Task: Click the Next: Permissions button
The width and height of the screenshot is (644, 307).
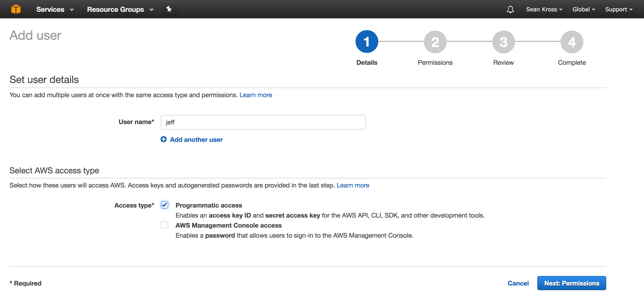Action: click(x=572, y=283)
